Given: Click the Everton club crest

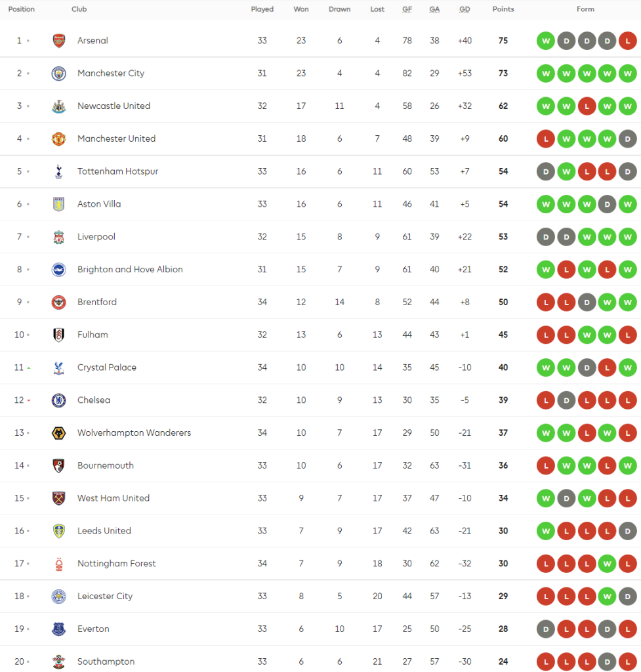Looking at the screenshot, I should [x=59, y=629].
